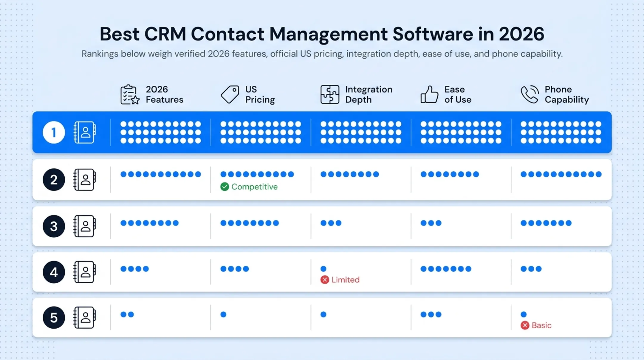The width and height of the screenshot is (644, 360).
Task: Click the row 4 Ease of Use dot rating
Action: pyautogui.click(x=446, y=269)
